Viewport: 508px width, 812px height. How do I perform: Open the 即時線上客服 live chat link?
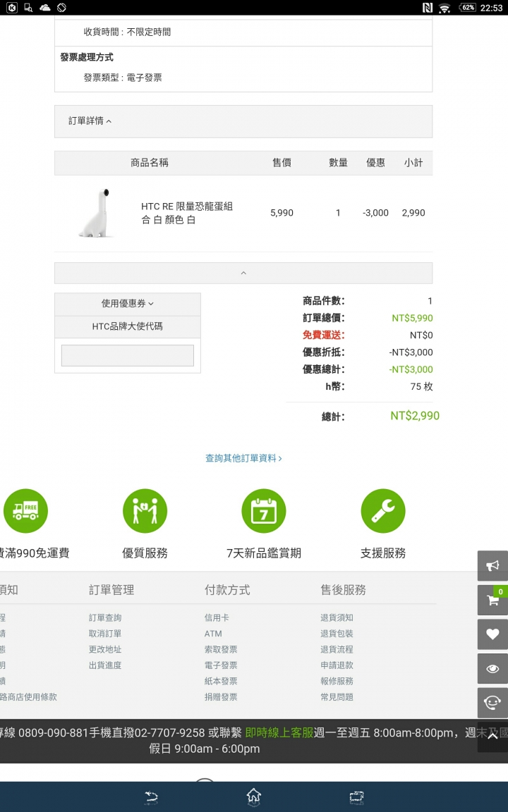(x=279, y=733)
